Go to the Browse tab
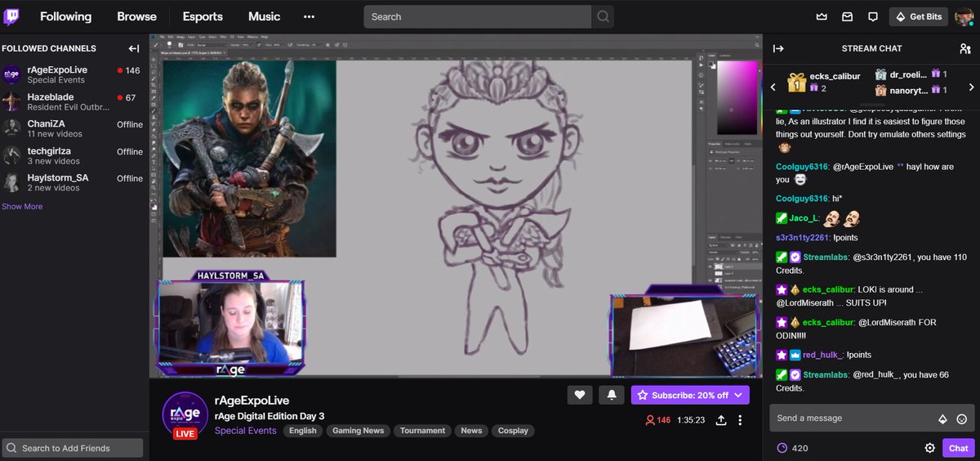 click(136, 16)
